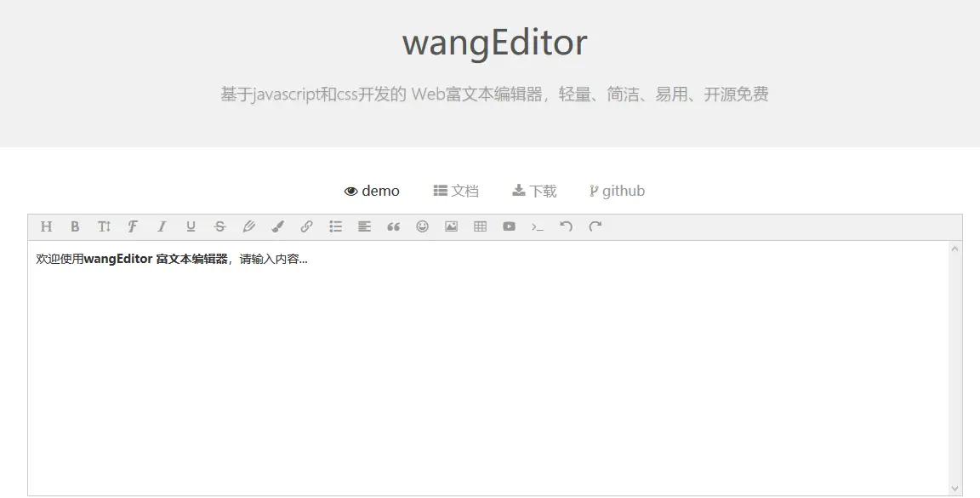The width and height of the screenshot is (980, 498).
Task: Open the Heading (H) style menu
Action: click(x=46, y=226)
